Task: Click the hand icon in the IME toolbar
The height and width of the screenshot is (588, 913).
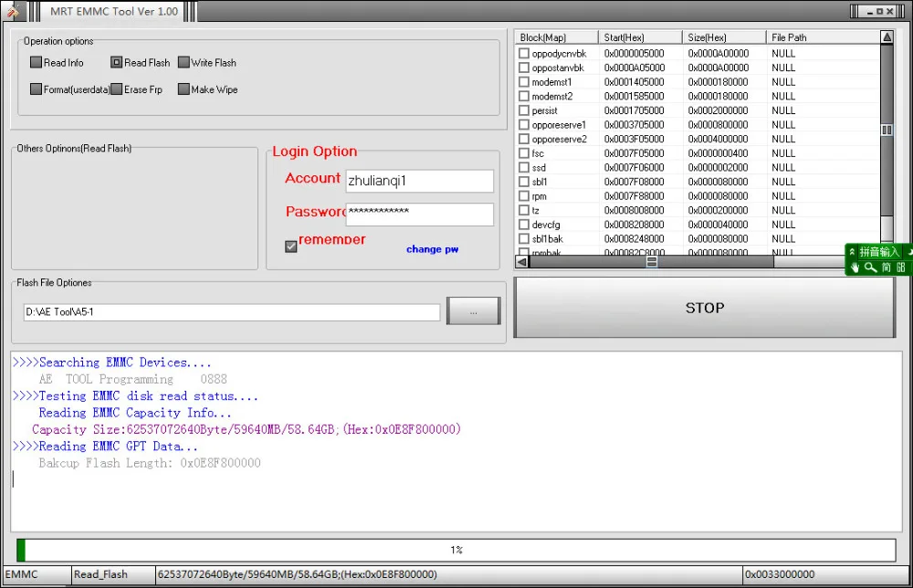Action: (855, 268)
